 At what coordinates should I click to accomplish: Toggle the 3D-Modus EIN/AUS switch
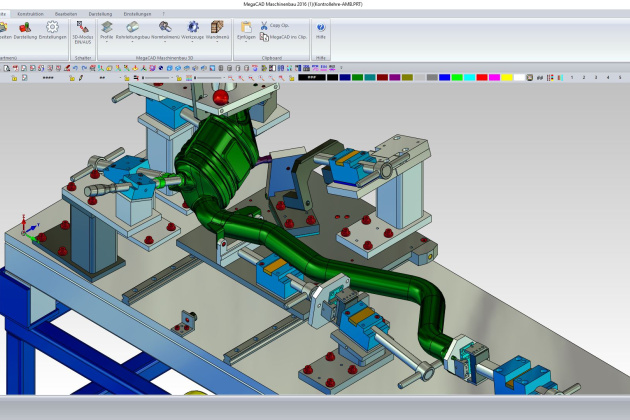[82, 29]
